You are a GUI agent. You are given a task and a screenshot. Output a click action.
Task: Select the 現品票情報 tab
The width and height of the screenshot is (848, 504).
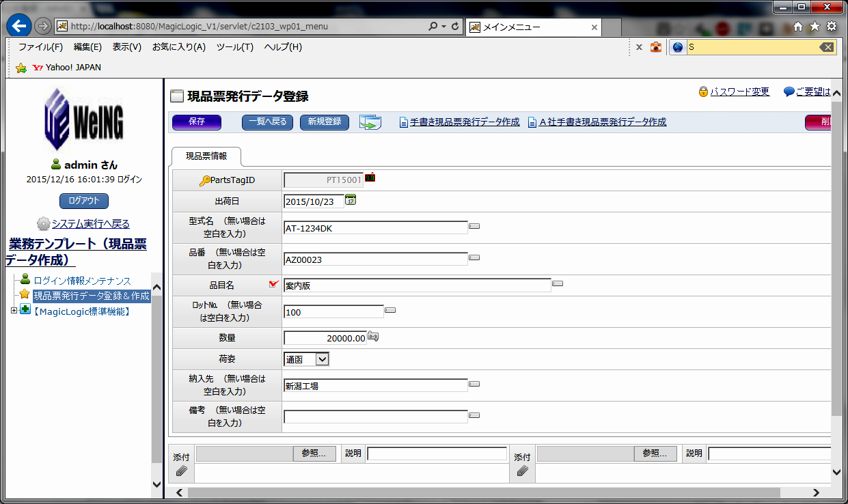206,156
